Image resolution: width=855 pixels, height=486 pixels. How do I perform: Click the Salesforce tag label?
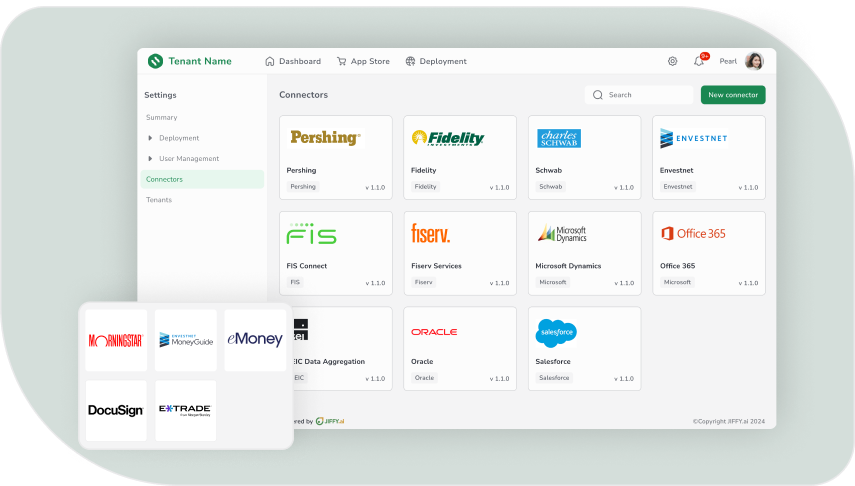(x=554, y=377)
